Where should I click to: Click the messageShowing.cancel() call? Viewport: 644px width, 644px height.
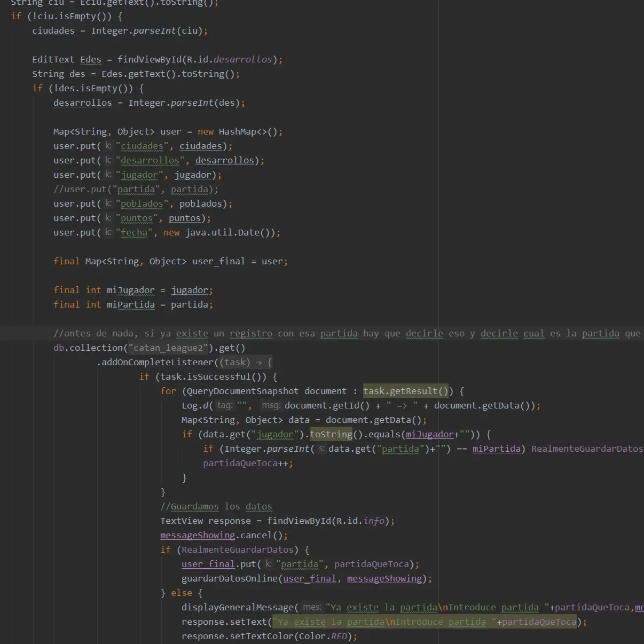coord(223,536)
